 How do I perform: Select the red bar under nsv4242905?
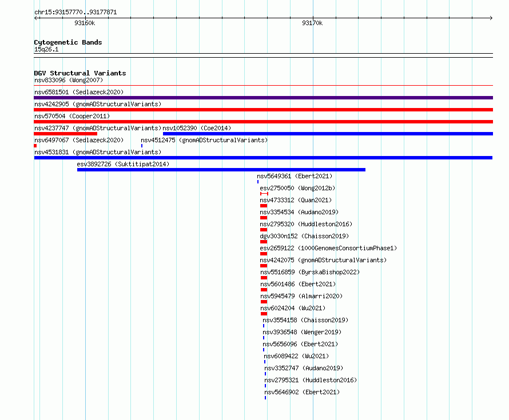pyautogui.click(x=263, y=110)
